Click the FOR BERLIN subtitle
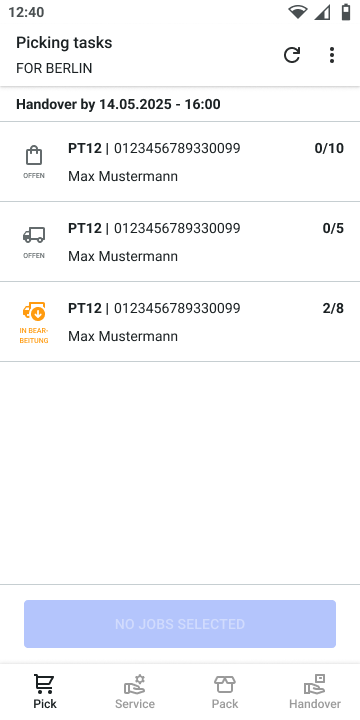The height and width of the screenshot is (720, 360). pyautogui.click(x=54, y=68)
